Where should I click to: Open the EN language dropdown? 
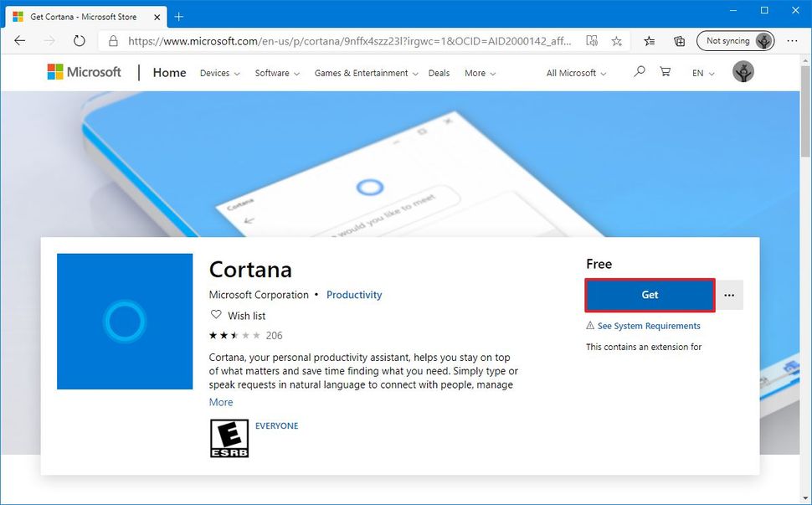click(702, 73)
